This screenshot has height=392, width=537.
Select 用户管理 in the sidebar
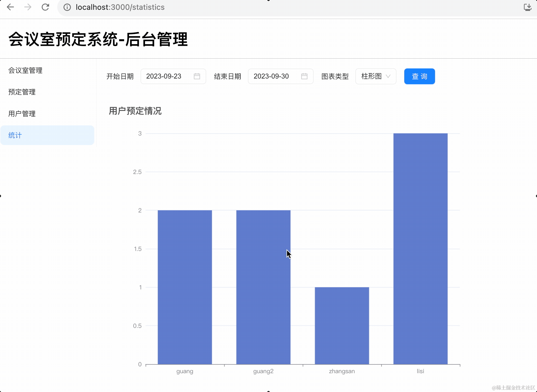[x=22, y=114]
